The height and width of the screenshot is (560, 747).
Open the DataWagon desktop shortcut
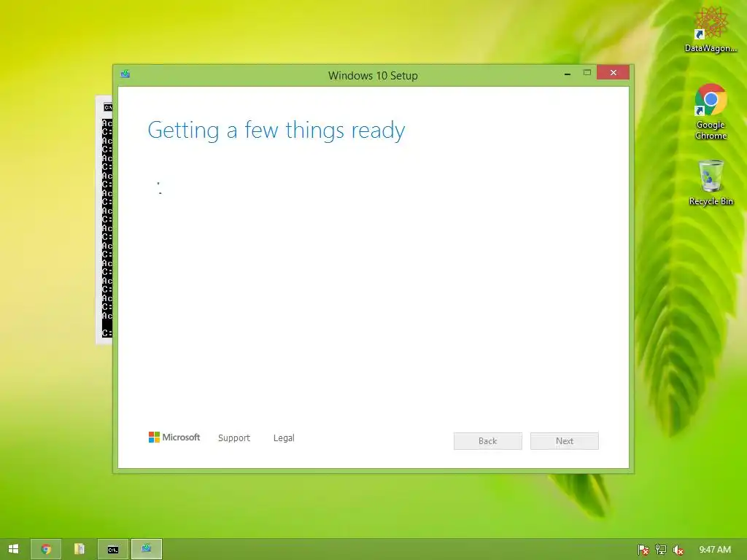click(711, 29)
